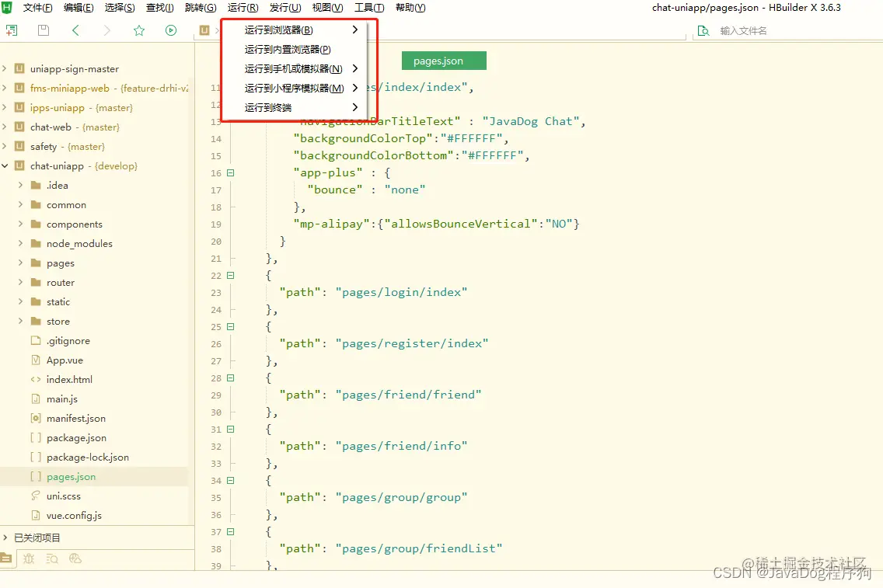Image resolution: width=883 pixels, height=588 pixels.
Task: Open the 工具(T) menu
Action: point(369,7)
